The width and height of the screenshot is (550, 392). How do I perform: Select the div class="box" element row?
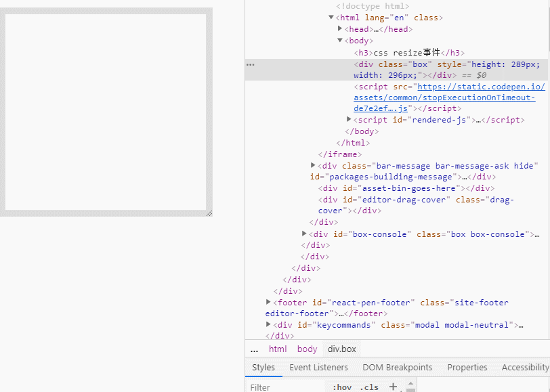pyautogui.click(x=396, y=70)
